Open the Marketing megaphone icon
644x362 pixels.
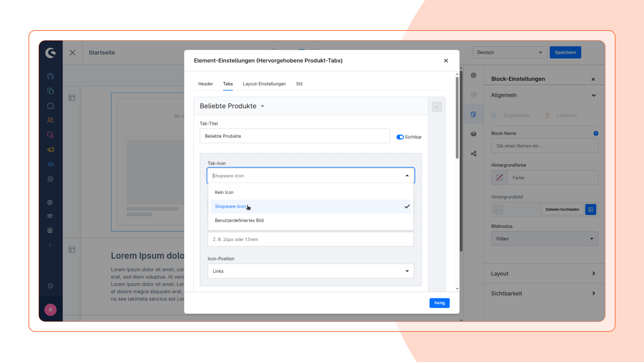click(50, 149)
